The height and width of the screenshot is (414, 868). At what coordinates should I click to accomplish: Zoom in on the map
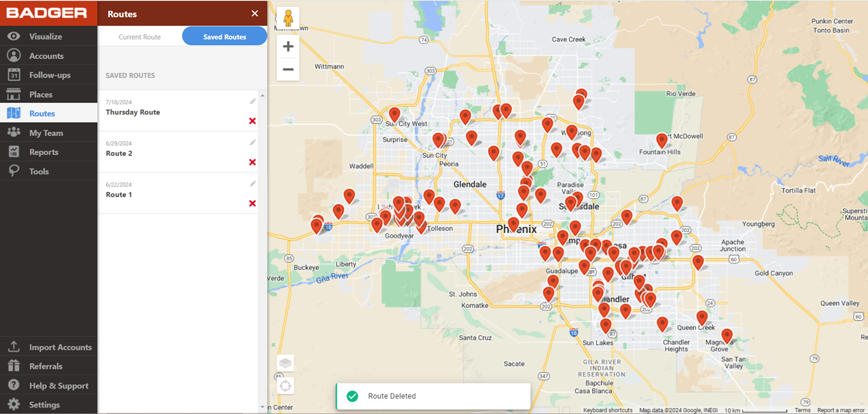pos(288,46)
